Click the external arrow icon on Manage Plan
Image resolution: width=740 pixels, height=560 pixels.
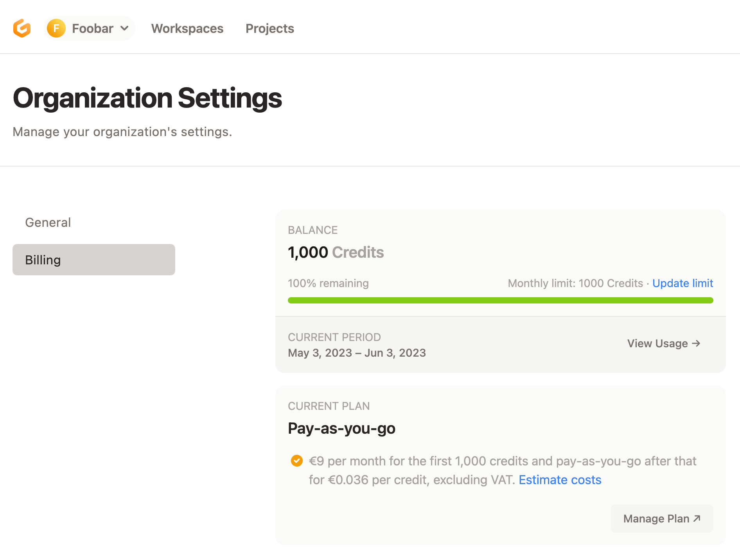click(697, 519)
